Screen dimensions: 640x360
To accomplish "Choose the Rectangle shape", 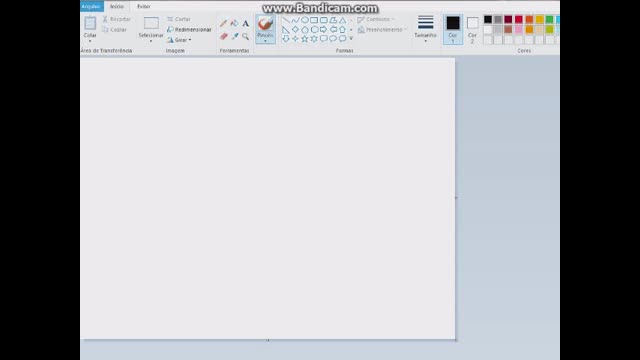I will [314, 20].
